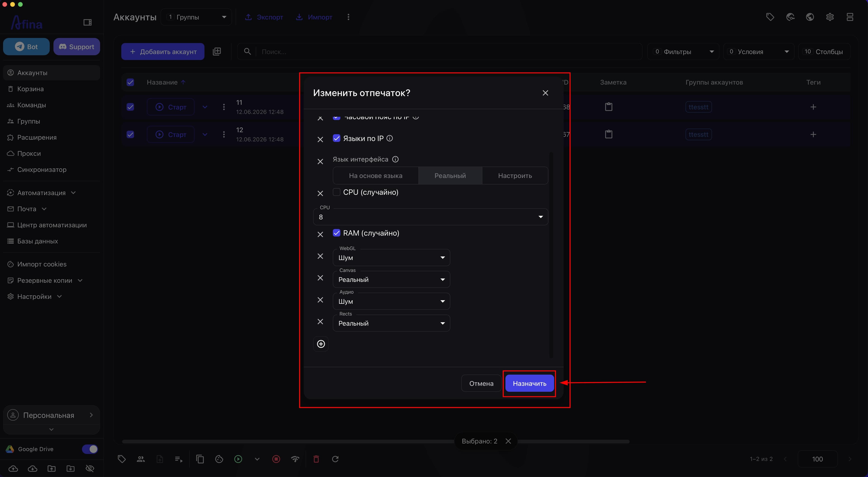Image resolution: width=868 pixels, height=477 pixels.
Task: Click the red stop icon in bottom toolbar
Action: (276, 459)
